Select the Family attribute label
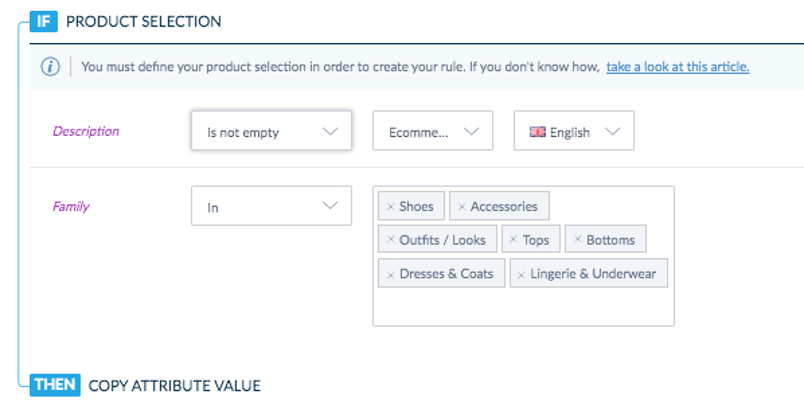This screenshot has height=406, width=804. coord(71,207)
